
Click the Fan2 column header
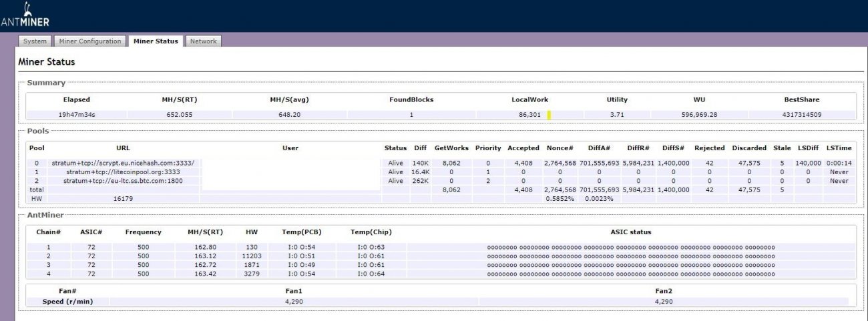[x=664, y=291]
